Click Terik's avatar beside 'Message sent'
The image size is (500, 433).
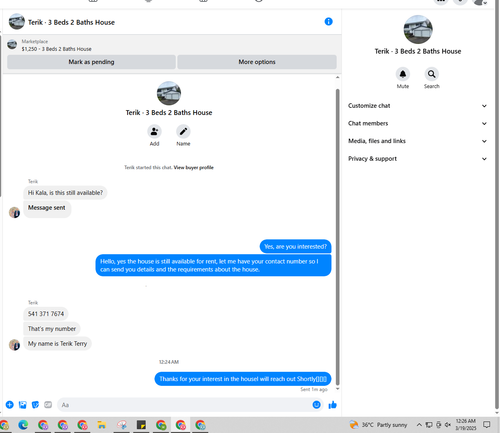coord(14,212)
